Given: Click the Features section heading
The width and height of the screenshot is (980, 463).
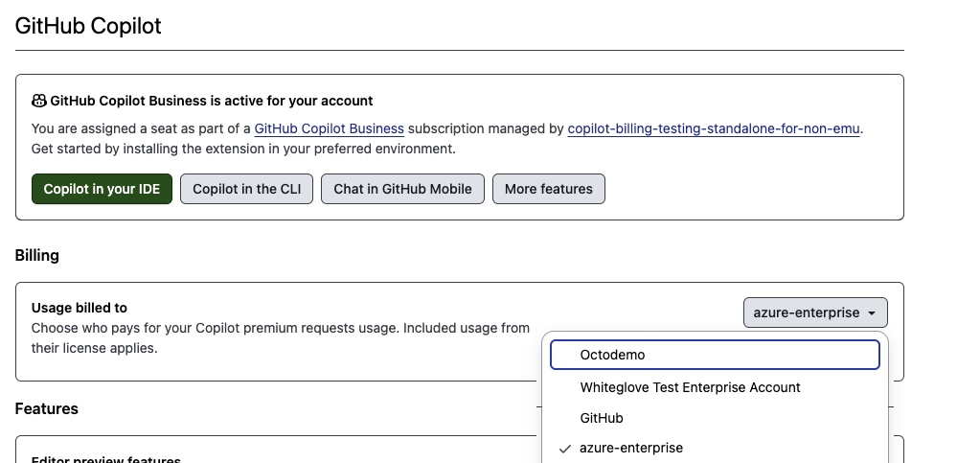Looking at the screenshot, I should click(47, 408).
